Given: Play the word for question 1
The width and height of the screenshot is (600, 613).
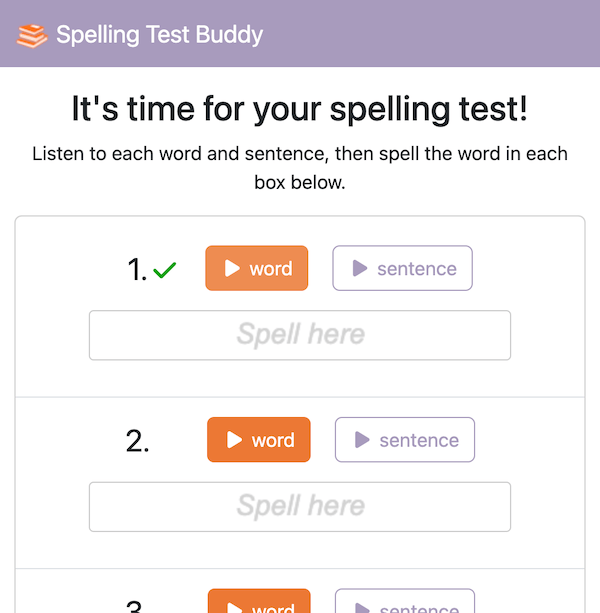Looking at the screenshot, I should [x=256, y=268].
